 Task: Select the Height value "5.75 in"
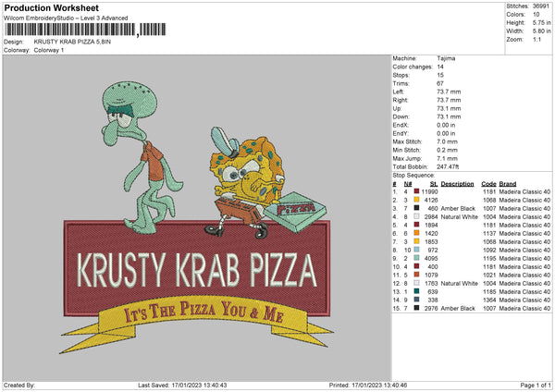click(541, 22)
